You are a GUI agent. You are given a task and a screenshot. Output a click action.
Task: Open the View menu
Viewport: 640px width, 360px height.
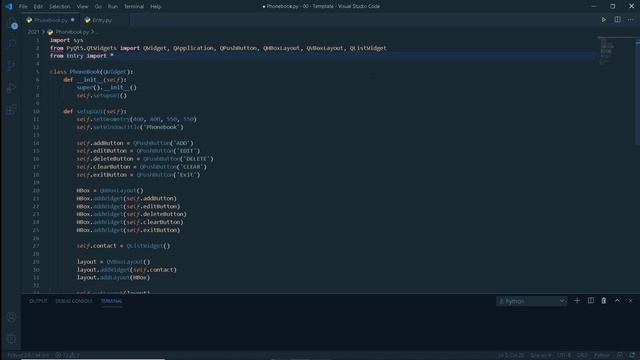(82, 7)
